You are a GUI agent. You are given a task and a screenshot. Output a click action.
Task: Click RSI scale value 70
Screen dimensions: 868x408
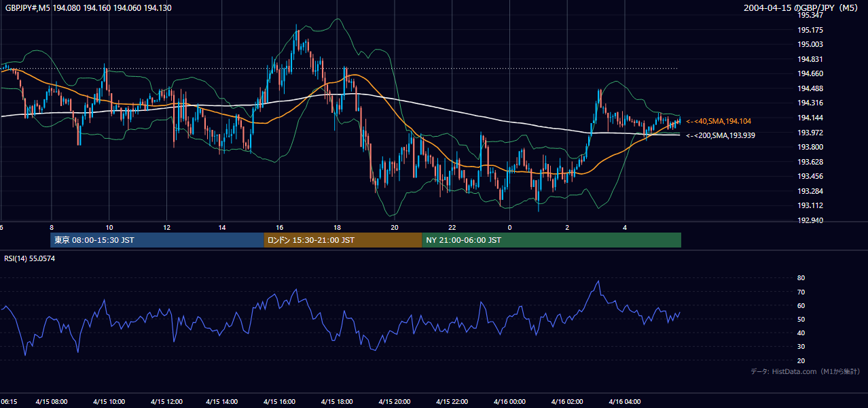[801, 292]
